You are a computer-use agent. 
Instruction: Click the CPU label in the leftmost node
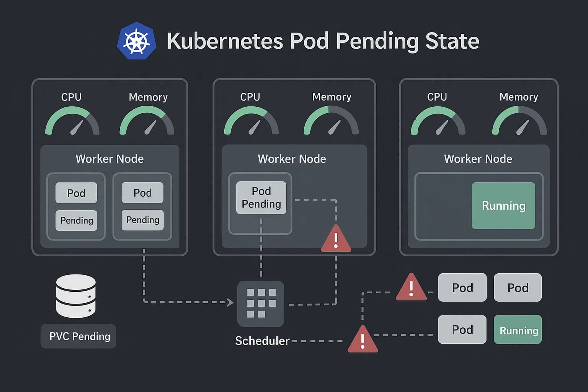pos(71,97)
